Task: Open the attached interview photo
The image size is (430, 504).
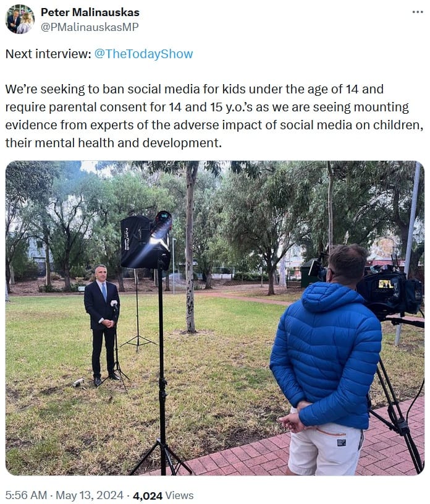Action: pos(215,318)
